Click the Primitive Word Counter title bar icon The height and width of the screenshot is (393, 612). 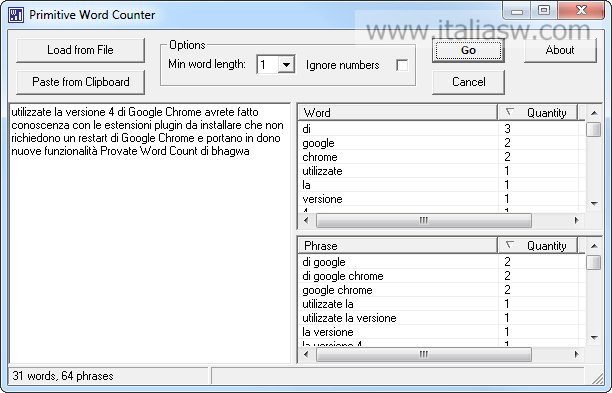16,15
